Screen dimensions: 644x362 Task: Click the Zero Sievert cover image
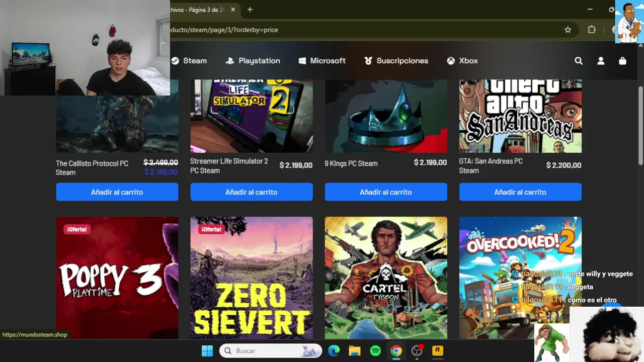(x=252, y=278)
